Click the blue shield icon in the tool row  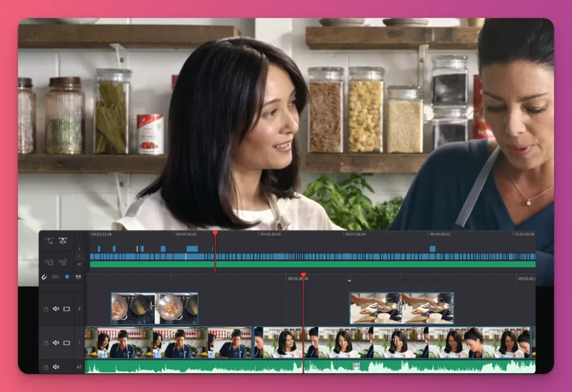[x=67, y=276]
